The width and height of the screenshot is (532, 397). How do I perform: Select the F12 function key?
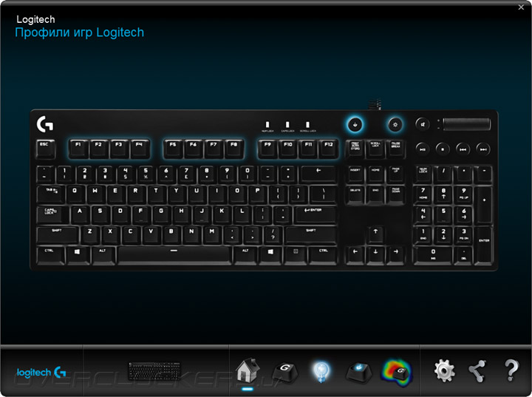point(328,149)
